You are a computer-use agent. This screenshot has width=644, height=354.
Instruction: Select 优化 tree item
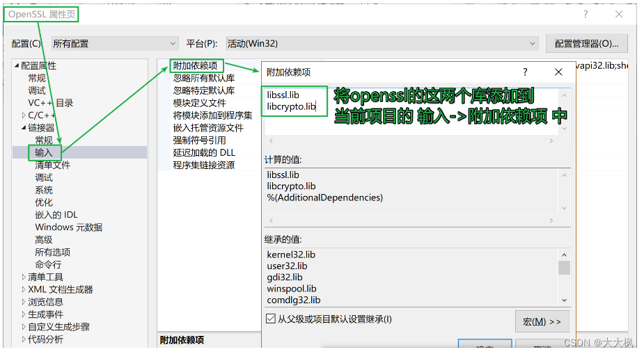[44, 202]
